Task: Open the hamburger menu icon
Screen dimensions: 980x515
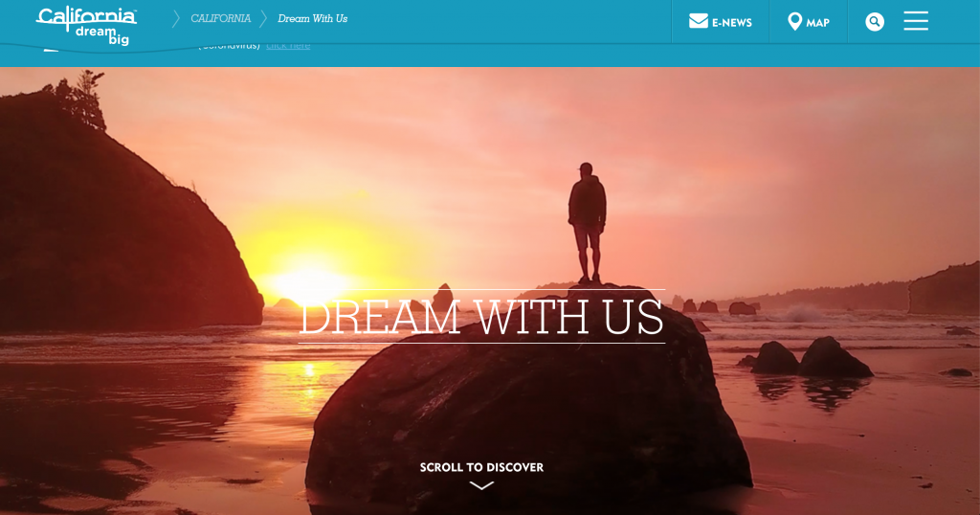Action: pyautogui.click(x=916, y=21)
